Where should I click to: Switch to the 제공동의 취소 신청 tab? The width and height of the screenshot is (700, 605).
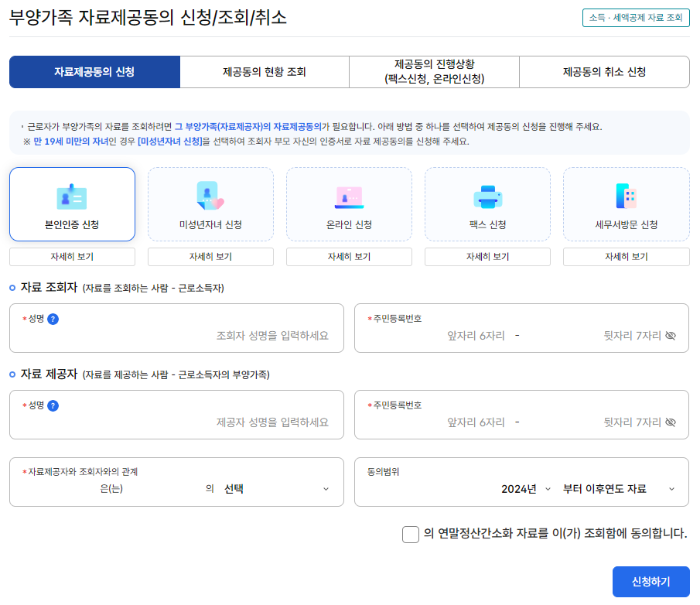(603, 71)
